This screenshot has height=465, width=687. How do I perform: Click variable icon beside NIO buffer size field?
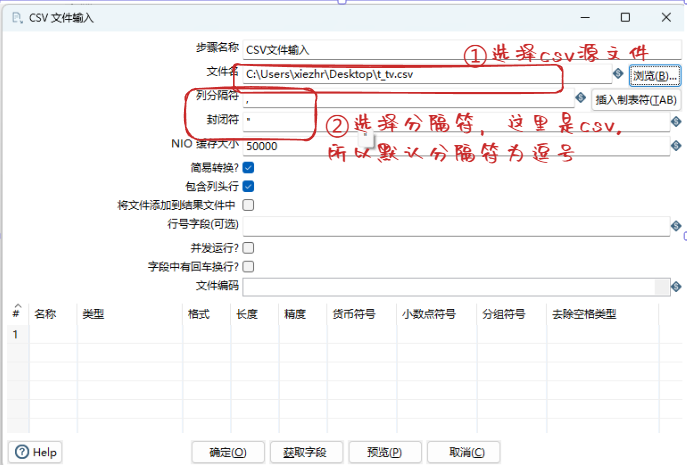pos(676,146)
